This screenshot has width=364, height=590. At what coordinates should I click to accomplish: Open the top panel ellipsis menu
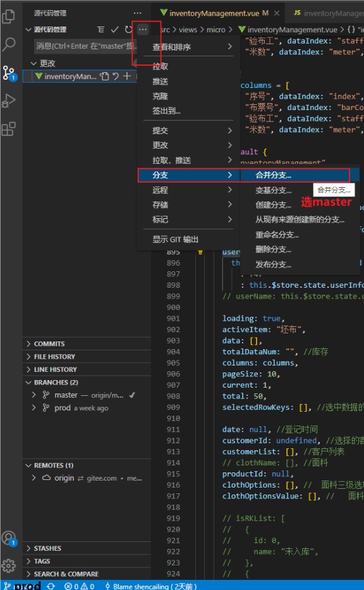pos(138,13)
